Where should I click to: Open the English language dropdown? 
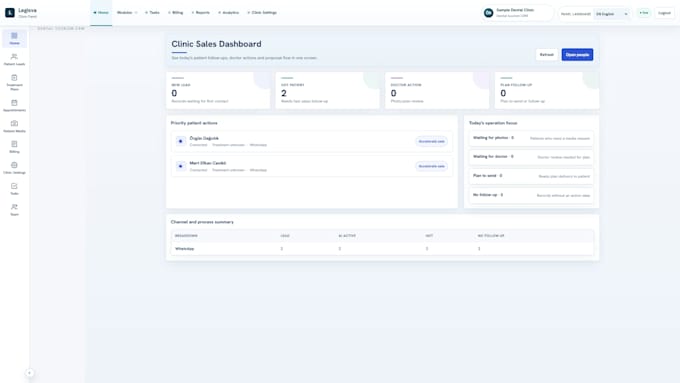(x=611, y=14)
